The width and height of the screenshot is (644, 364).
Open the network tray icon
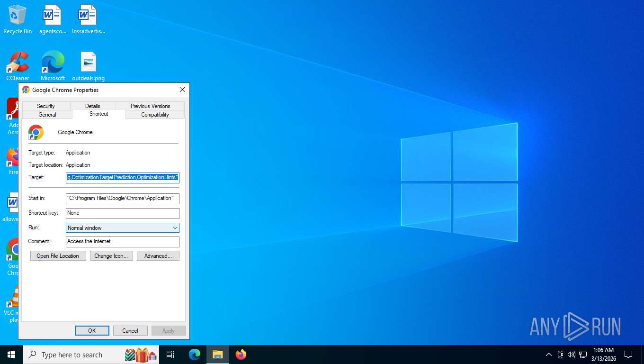point(583,355)
